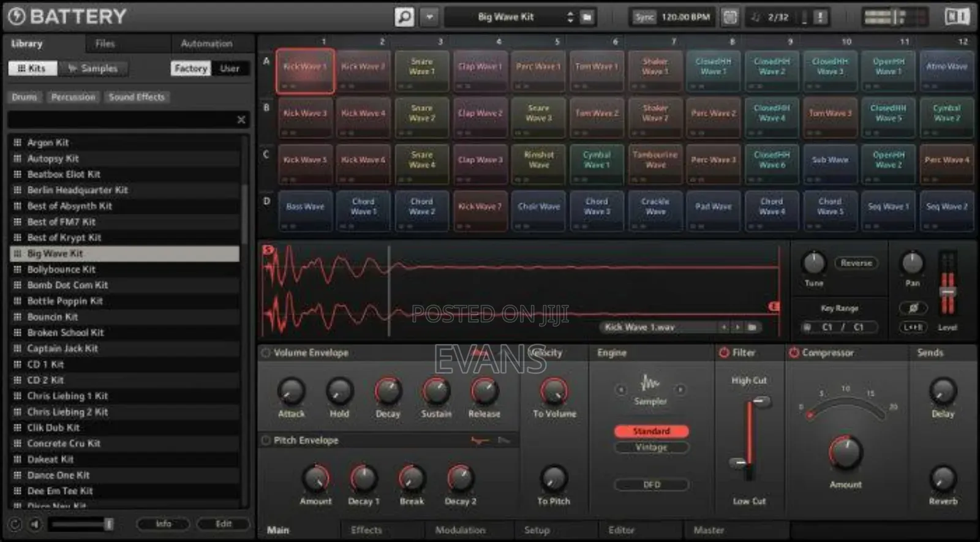Image resolution: width=980 pixels, height=542 pixels.
Task: Click the speaker preview icon
Action: click(x=35, y=524)
